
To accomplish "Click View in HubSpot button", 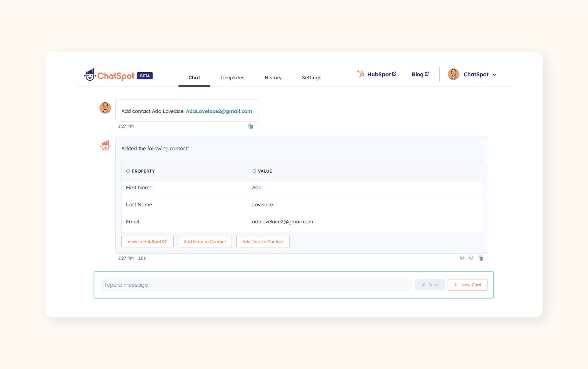I will click(147, 242).
